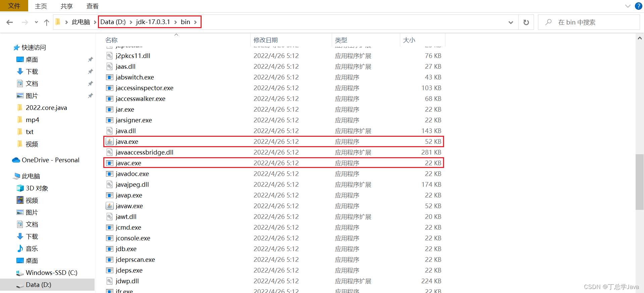Select the j2pkcs11.dll file icon
The width and height of the screenshot is (644, 293).
tap(110, 56)
